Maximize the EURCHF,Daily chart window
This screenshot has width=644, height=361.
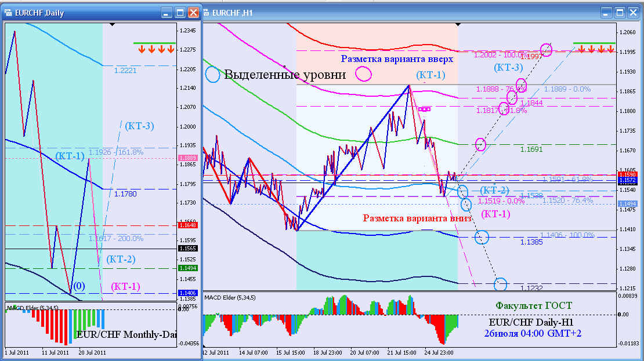tap(180, 13)
